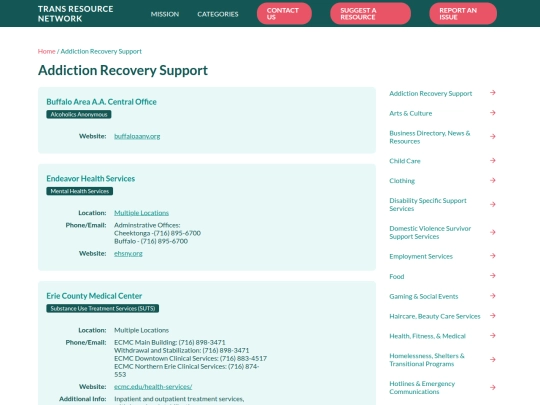Select Hotlines & Emergency Communications category
Viewport: 540px width, 405px height.
(x=422, y=388)
